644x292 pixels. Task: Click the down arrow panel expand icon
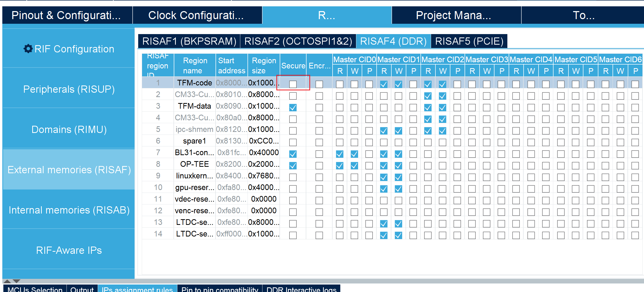pos(16,281)
